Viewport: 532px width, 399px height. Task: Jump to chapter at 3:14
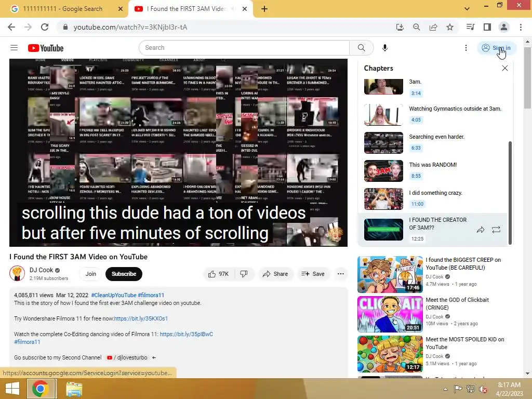click(416, 94)
